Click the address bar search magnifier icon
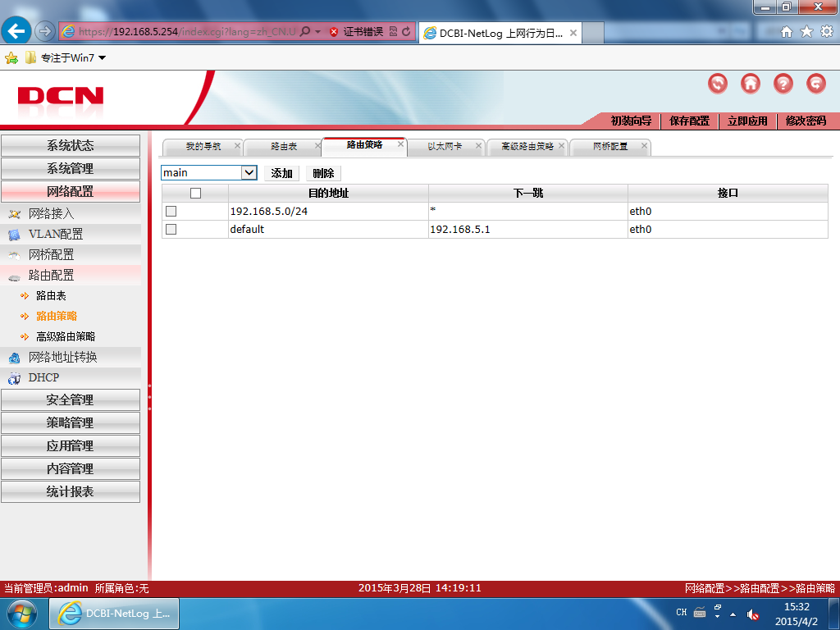Screen dimensions: 840x630 305,32
